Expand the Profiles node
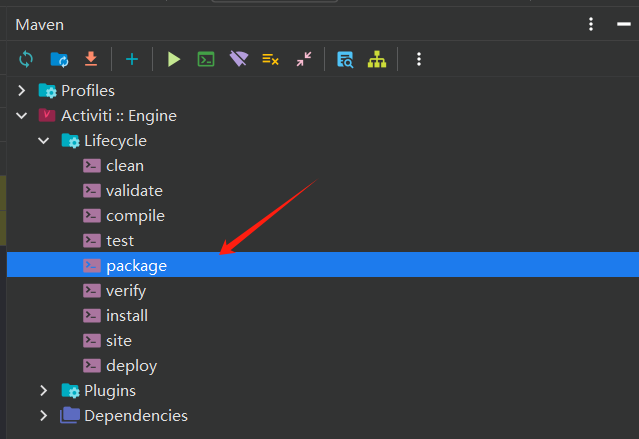This screenshot has width=639, height=439. [x=21, y=91]
